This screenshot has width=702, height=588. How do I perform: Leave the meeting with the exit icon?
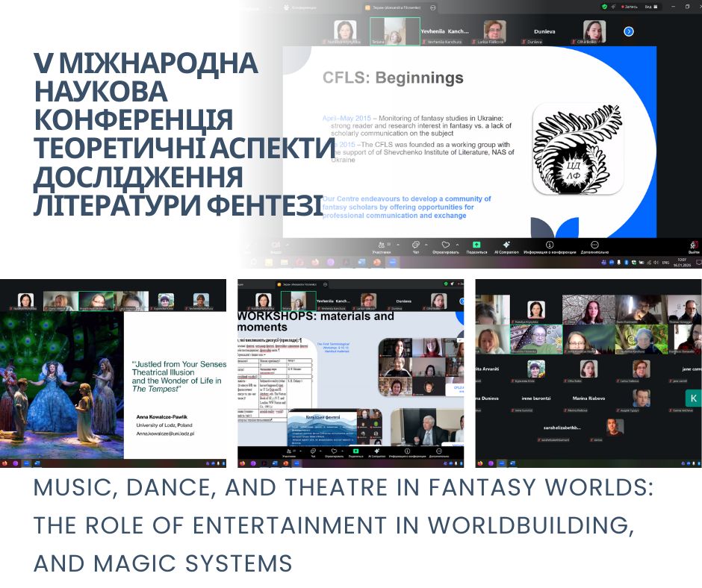click(694, 245)
